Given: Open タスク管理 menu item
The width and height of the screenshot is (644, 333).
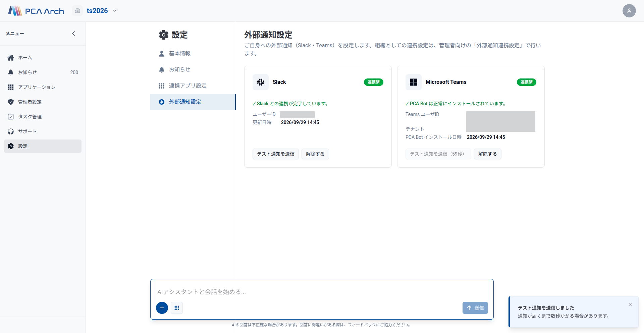Looking at the screenshot, I should 43,117.
